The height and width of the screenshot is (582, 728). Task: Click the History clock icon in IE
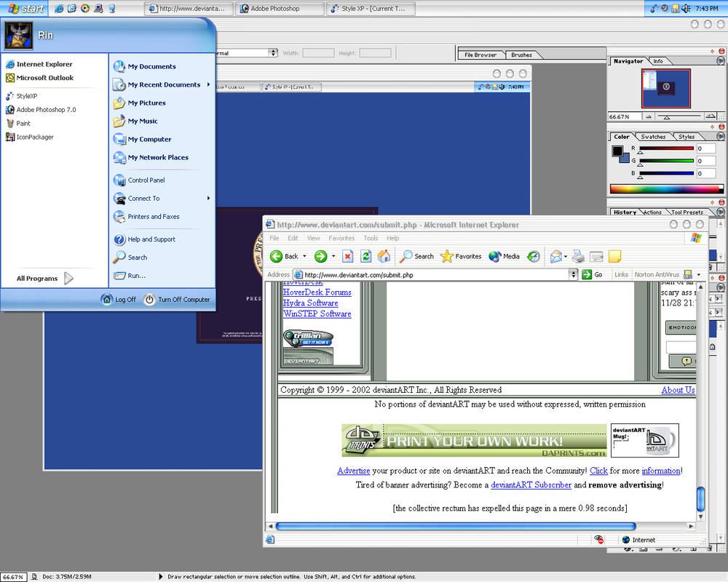[x=534, y=256]
